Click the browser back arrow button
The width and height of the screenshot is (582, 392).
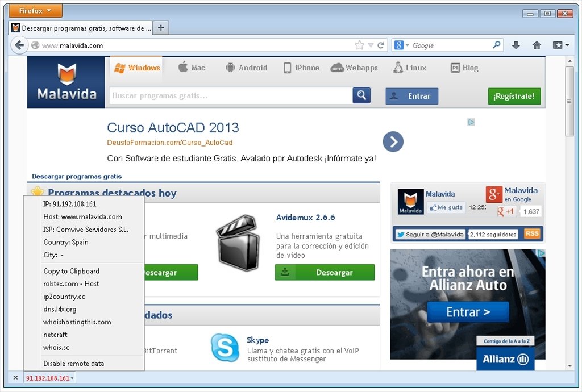[19, 45]
